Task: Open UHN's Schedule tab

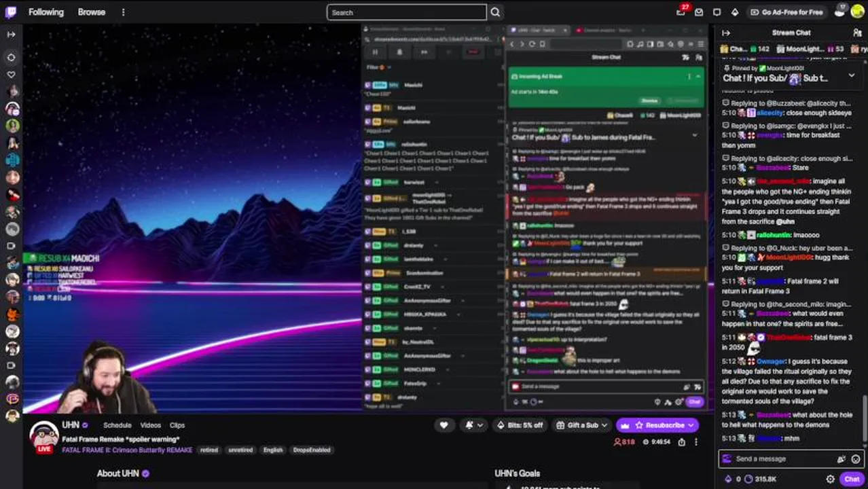Action: tap(117, 425)
